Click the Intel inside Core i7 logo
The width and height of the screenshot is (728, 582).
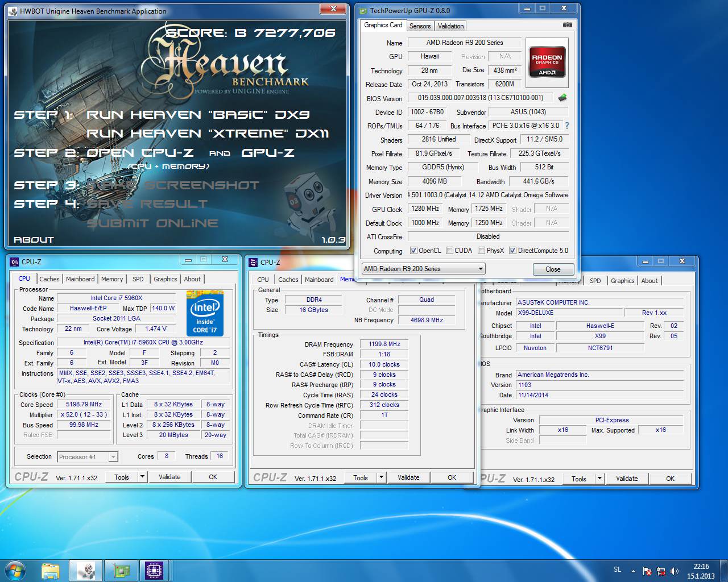coord(205,313)
